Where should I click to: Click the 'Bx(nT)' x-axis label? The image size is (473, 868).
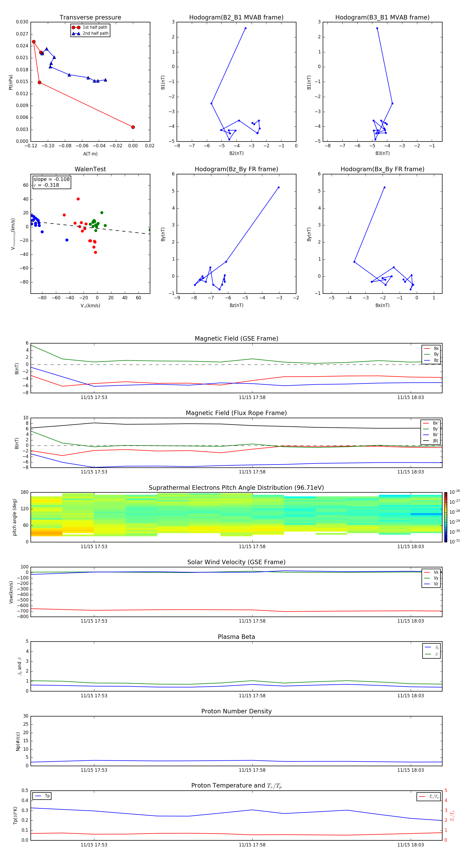[x=382, y=305]
